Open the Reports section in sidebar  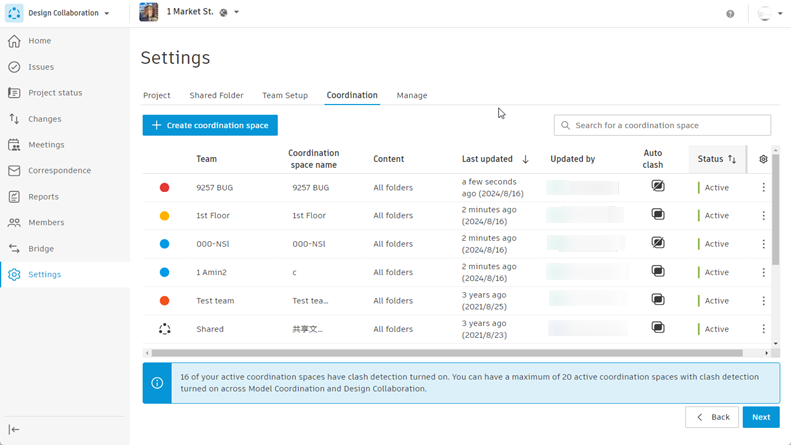coord(43,197)
